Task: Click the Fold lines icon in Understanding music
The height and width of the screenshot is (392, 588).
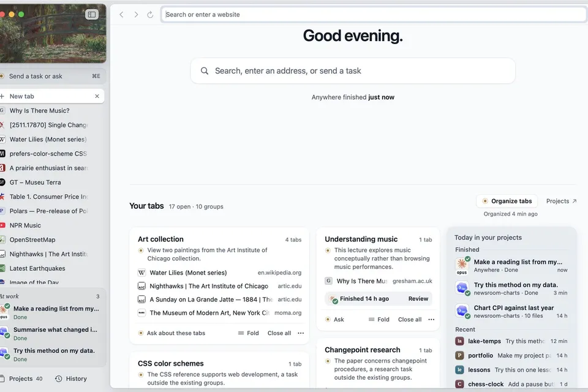Action: pos(372,320)
